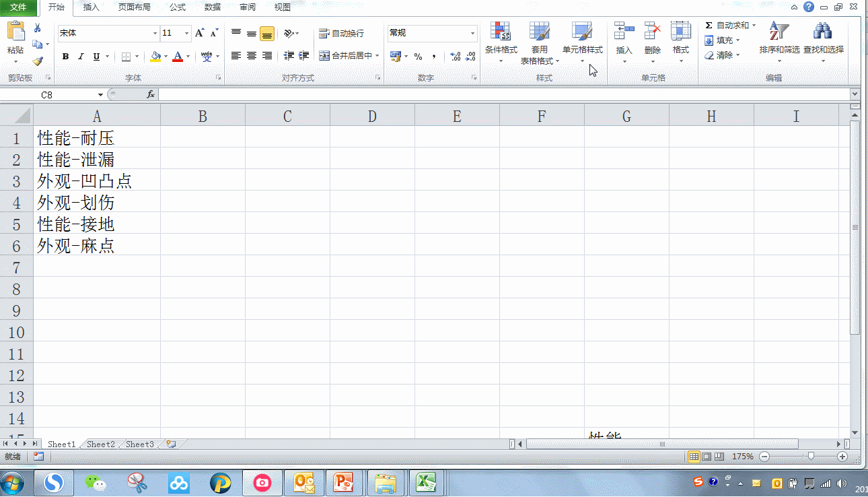
Task: Open number format 常规 dropdown
Action: 473,33
